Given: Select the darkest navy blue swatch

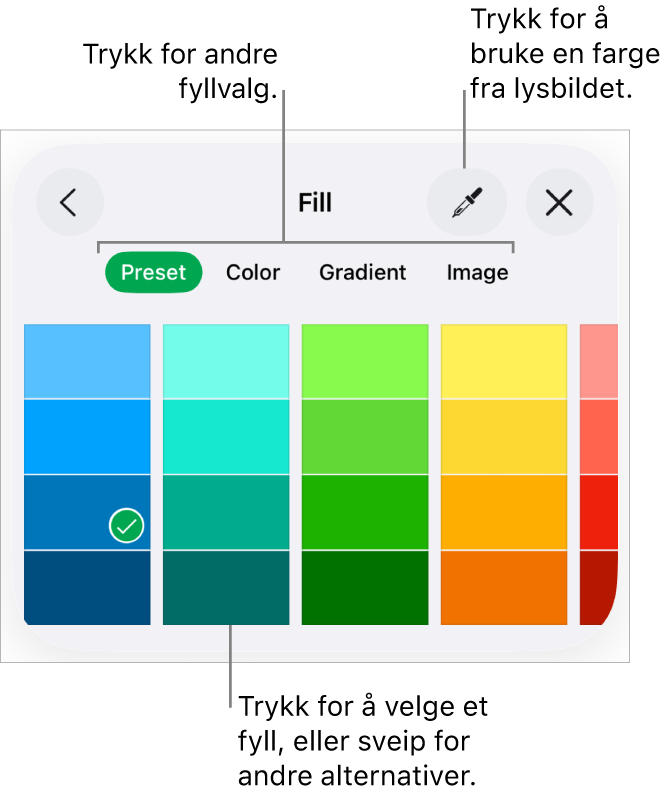Looking at the screenshot, I should (87, 587).
